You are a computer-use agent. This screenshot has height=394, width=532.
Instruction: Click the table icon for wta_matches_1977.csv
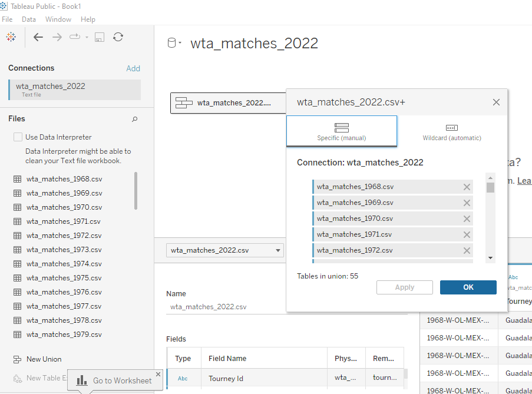click(17, 306)
